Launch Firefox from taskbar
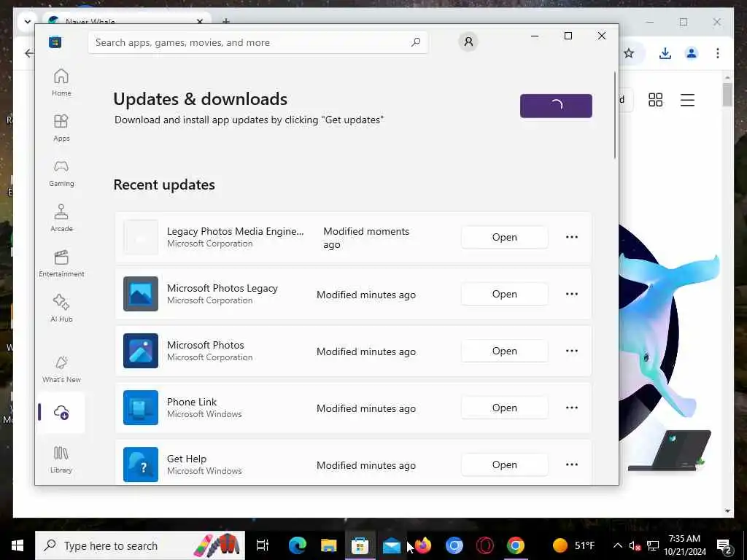The height and width of the screenshot is (560, 747). (422, 545)
